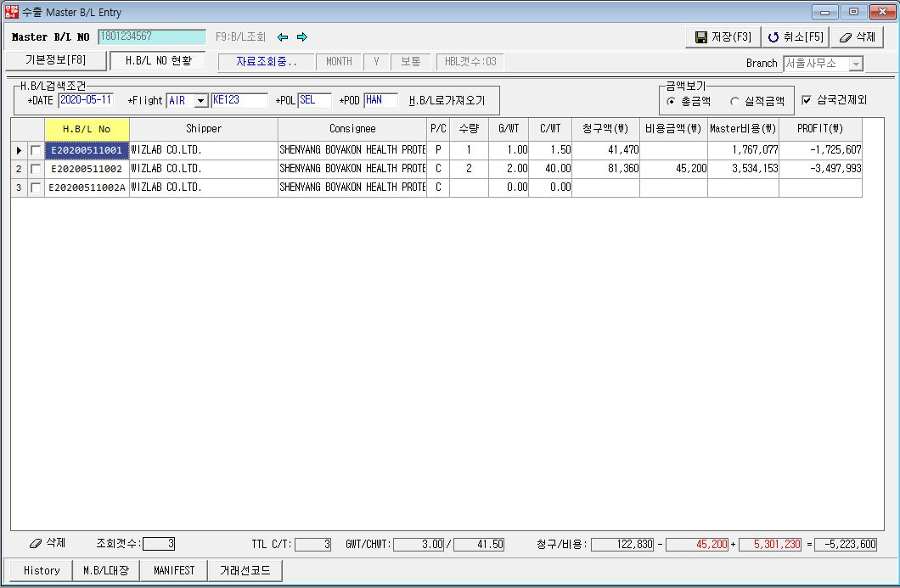Go to next B/L with right arrow
900x588 pixels.
(302, 37)
